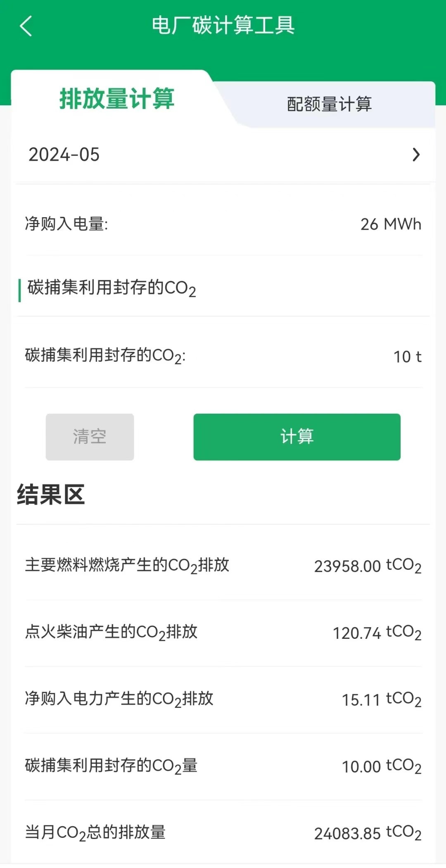This screenshot has width=446, height=868.
Task: Edit the 26 MWh electricity value
Action: click(x=390, y=224)
